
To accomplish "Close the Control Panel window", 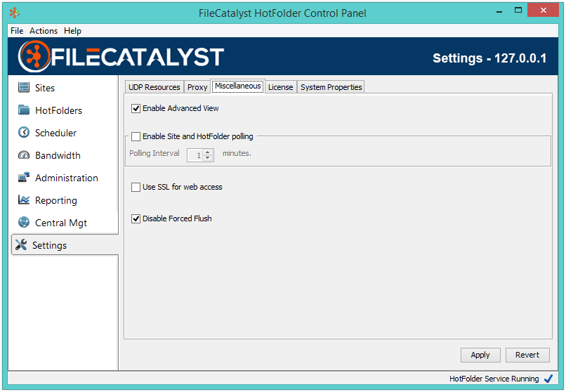I will pos(543,10).
